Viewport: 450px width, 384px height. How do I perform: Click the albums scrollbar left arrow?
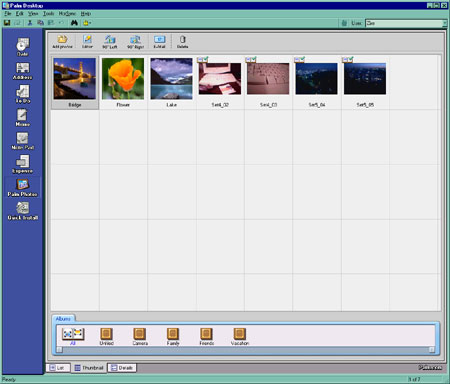coord(59,349)
